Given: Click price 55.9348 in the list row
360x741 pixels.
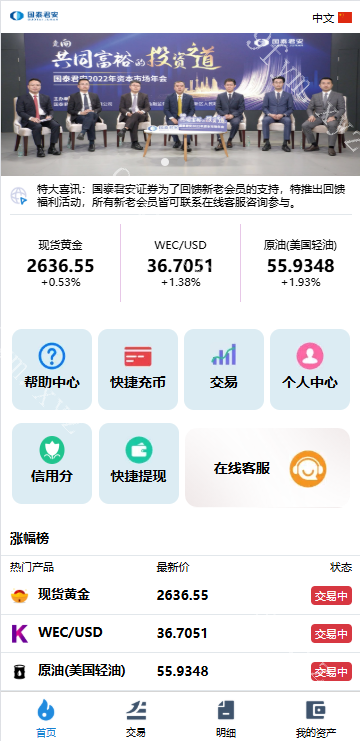Looking at the screenshot, I should [x=182, y=671].
